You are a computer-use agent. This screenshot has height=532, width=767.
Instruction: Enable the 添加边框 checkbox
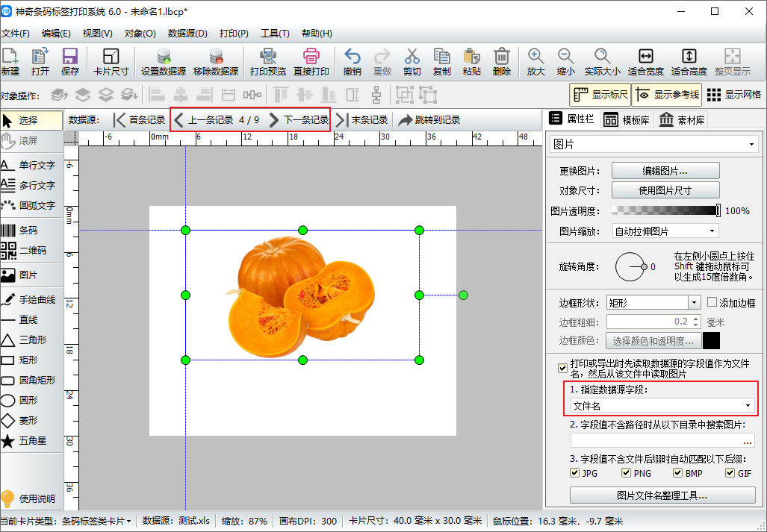coord(712,302)
